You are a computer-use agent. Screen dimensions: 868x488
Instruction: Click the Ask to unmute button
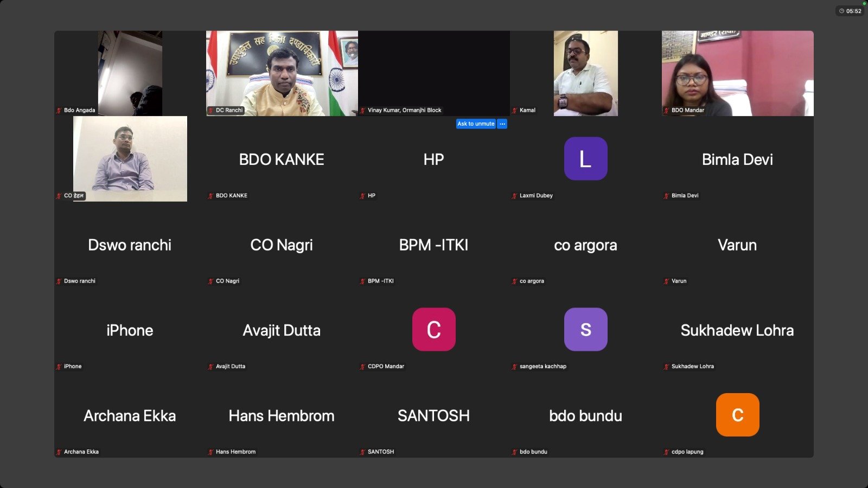(x=476, y=124)
